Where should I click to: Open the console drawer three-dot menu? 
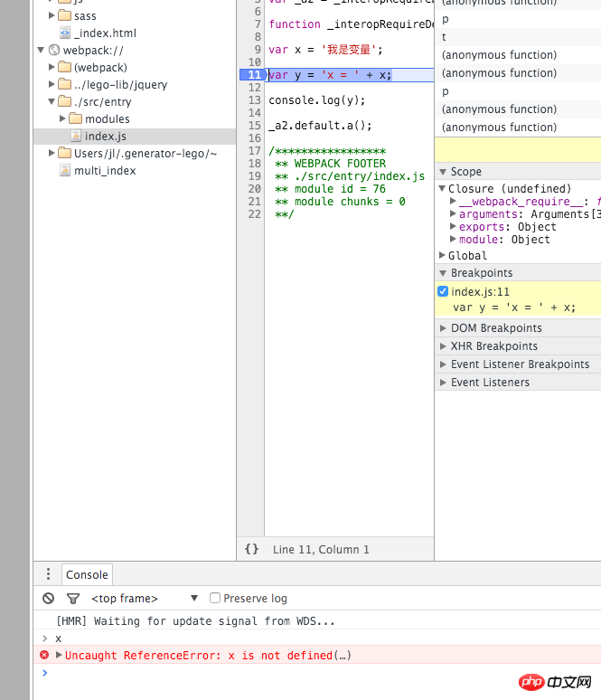pos(48,574)
